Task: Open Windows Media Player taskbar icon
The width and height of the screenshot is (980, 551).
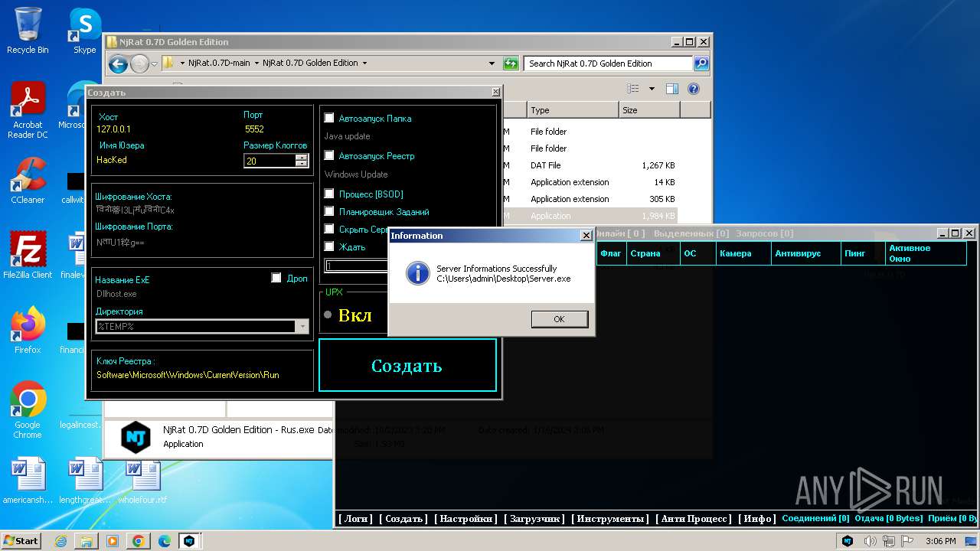Action: [x=113, y=541]
